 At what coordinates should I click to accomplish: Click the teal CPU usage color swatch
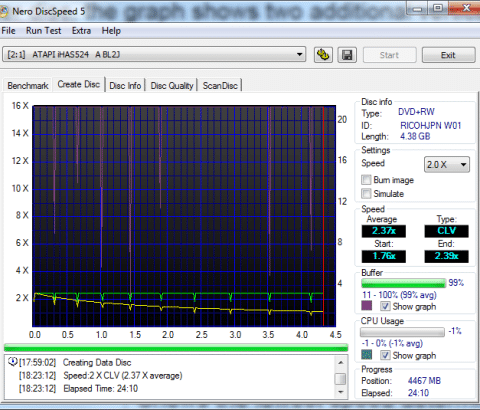click(x=366, y=355)
